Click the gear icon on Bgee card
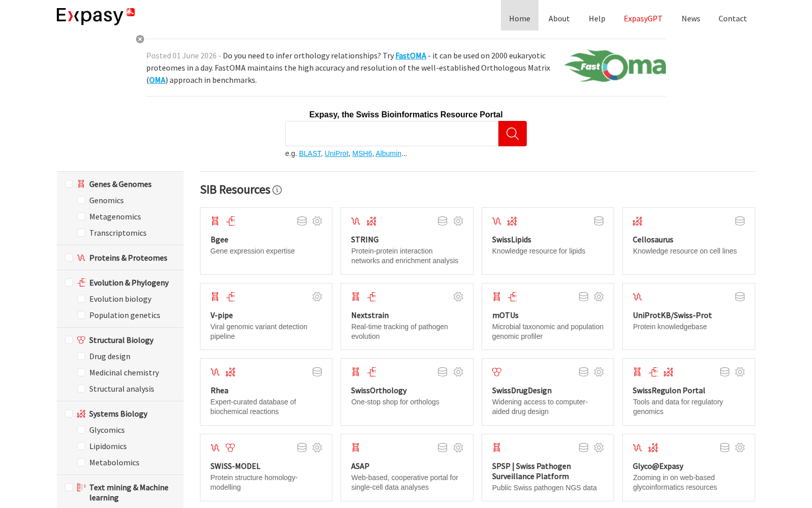812x508 pixels. [317, 221]
